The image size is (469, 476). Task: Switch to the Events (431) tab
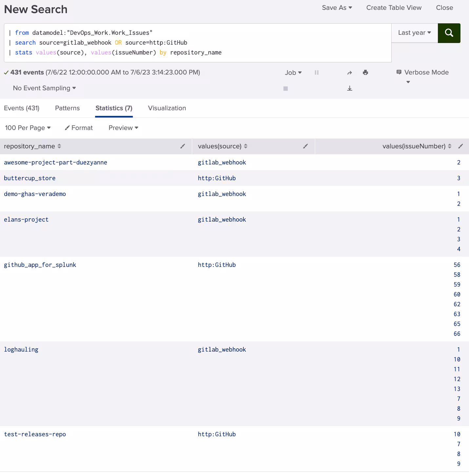click(x=22, y=108)
